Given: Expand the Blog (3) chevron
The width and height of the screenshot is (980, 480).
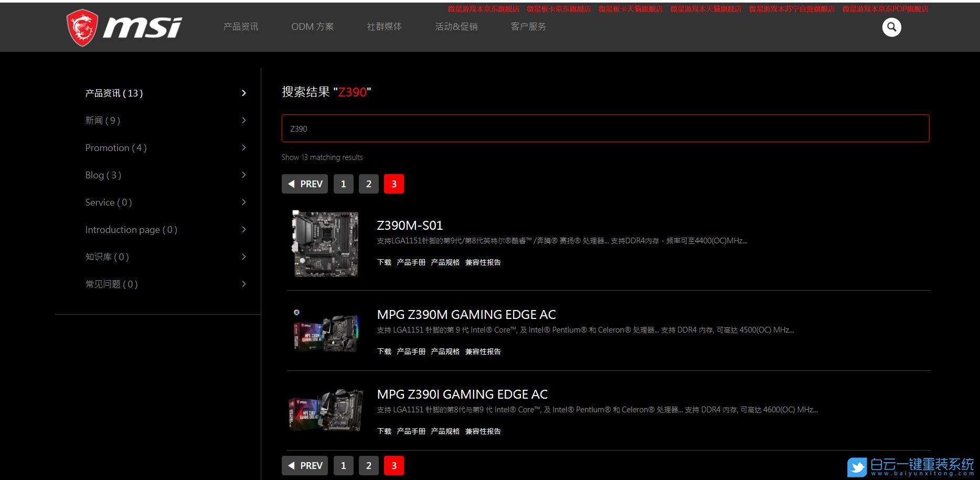Looking at the screenshot, I should 243,175.
